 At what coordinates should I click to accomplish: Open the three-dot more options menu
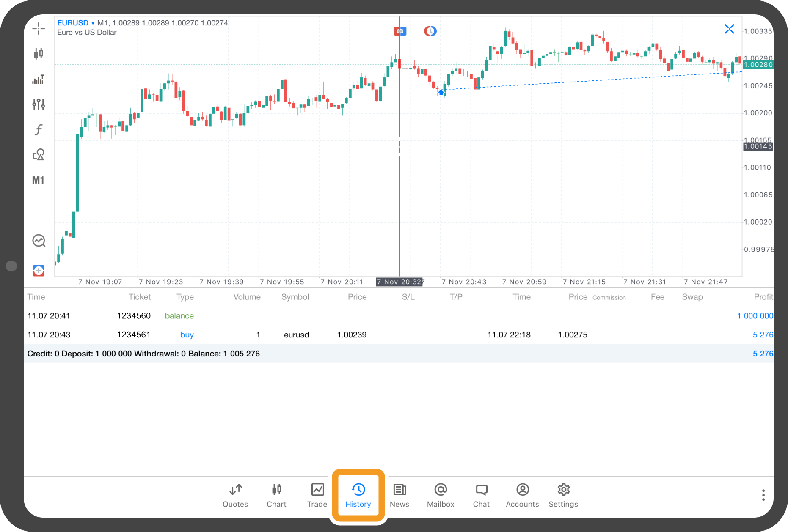[x=763, y=495]
